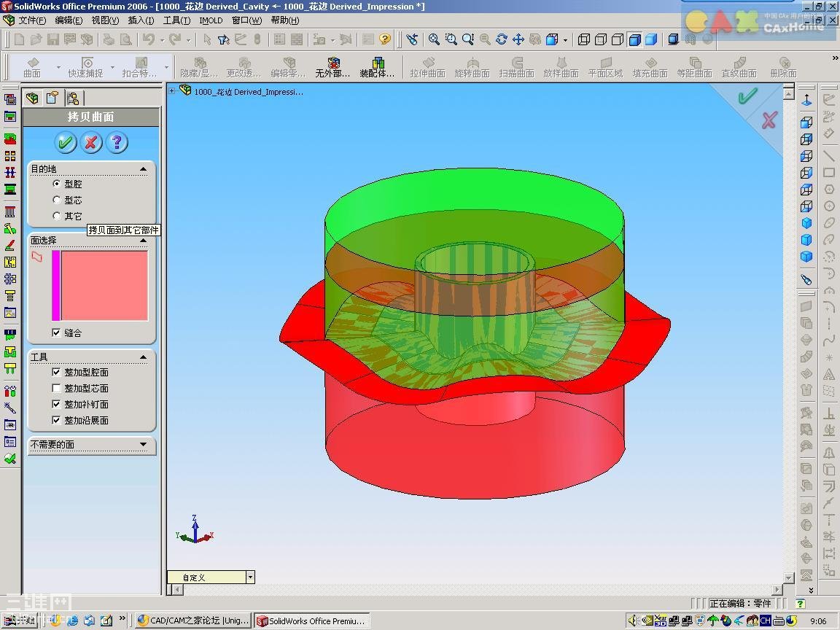
Task: Open the 自定义 dropdown at the viewport bottom
Action: point(250,577)
